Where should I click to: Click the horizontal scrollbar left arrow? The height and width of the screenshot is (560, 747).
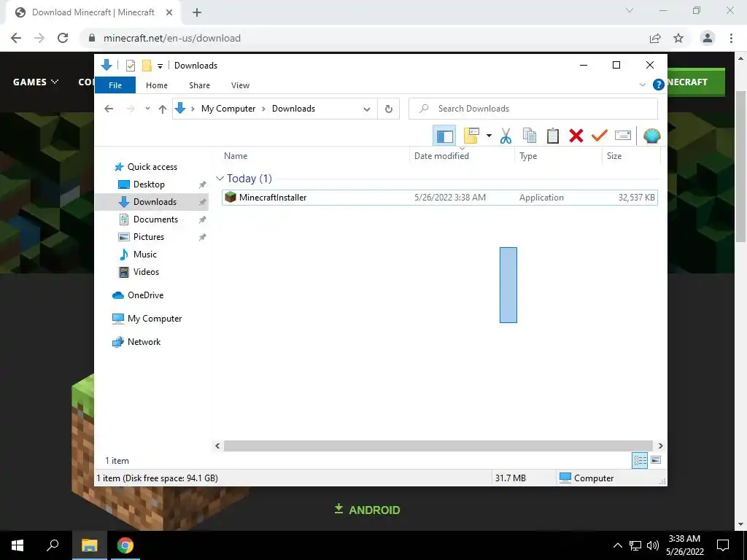pos(217,446)
